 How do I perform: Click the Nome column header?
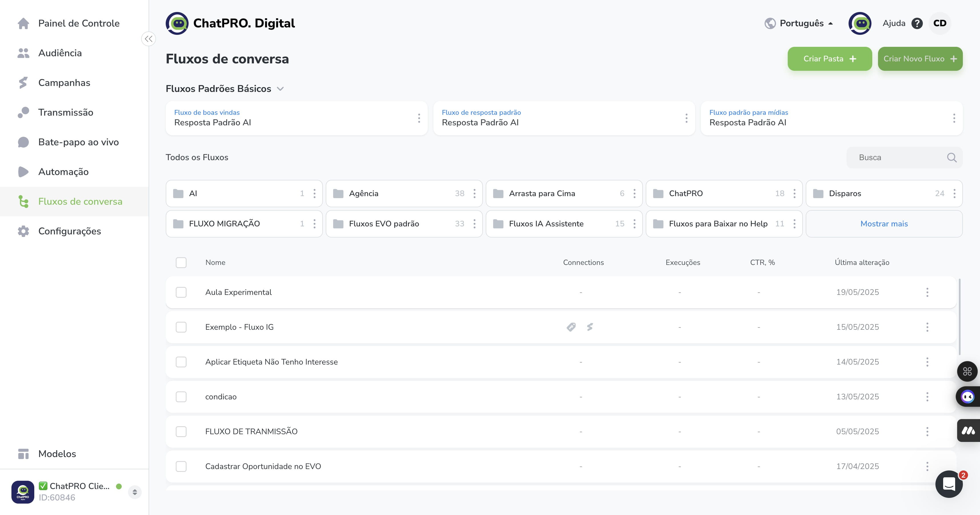pos(215,263)
